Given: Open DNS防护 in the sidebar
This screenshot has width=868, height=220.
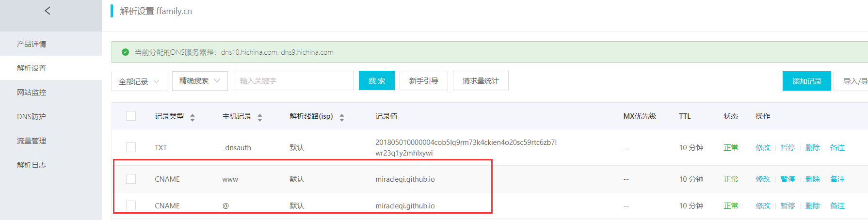Looking at the screenshot, I should point(32,117).
